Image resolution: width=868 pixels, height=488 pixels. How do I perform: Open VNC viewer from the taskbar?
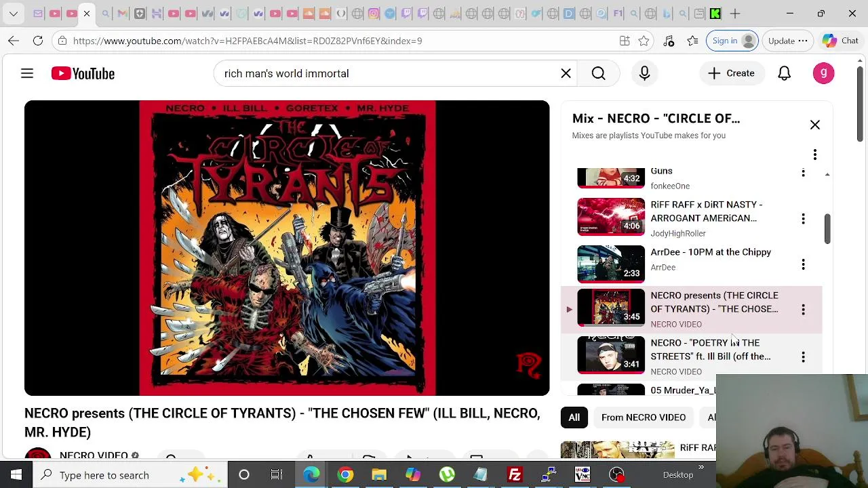(583, 475)
